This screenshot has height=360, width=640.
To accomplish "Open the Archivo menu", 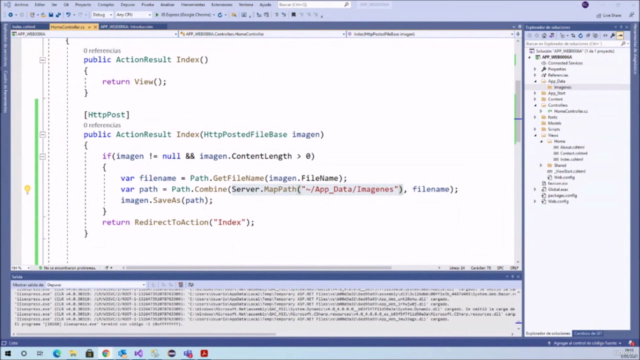I will click(x=21, y=4).
